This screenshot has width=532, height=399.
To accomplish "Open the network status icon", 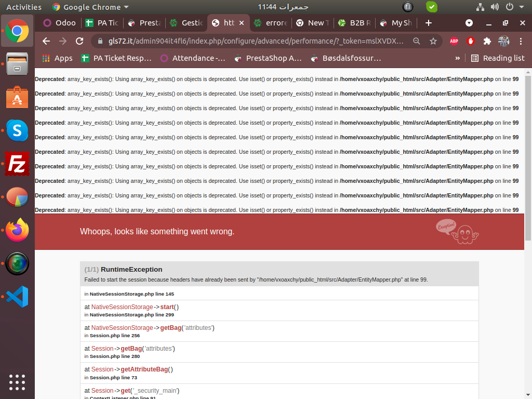I will [x=480, y=7].
